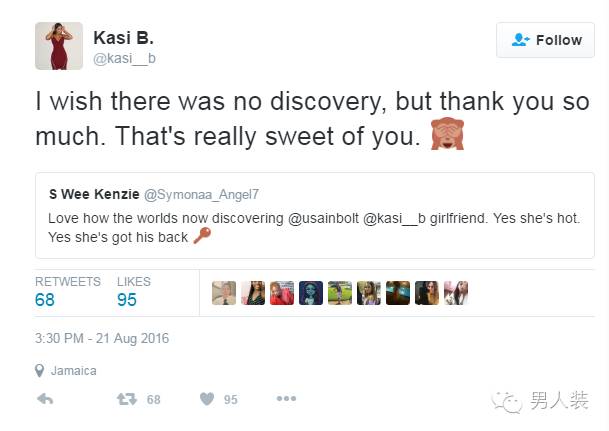Follow Kasi B. with Follow button

click(x=545, y=40)
